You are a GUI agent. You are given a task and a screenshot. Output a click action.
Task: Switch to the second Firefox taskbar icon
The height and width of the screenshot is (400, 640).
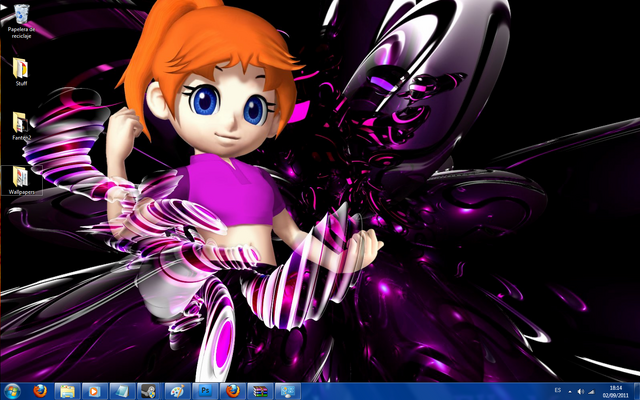click(233, 391)
